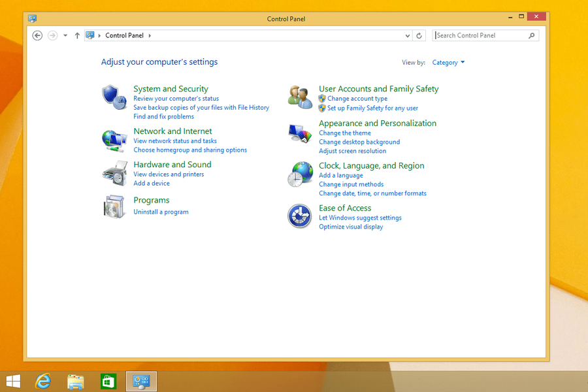The image size is (588, 392).
Task: Open the Ease of Access icon
Action: pos(300,216)
